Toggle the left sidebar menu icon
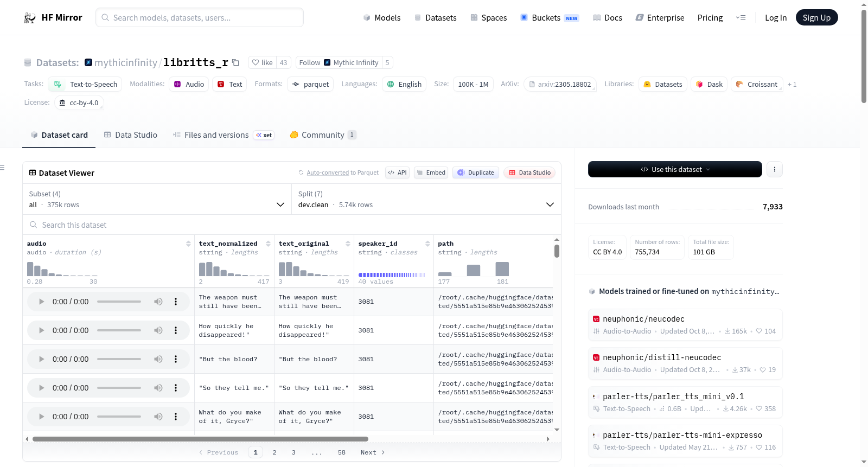This screenshot has width=868, height=467. click(3, 168)
